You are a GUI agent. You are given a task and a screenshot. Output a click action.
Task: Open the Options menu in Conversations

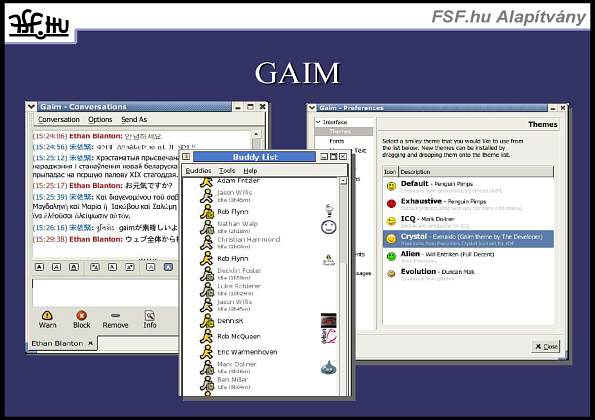click(x=100, y=120)
